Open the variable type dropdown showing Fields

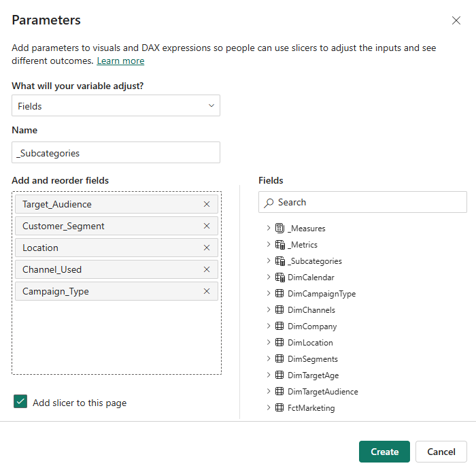(x=116, y=106)
